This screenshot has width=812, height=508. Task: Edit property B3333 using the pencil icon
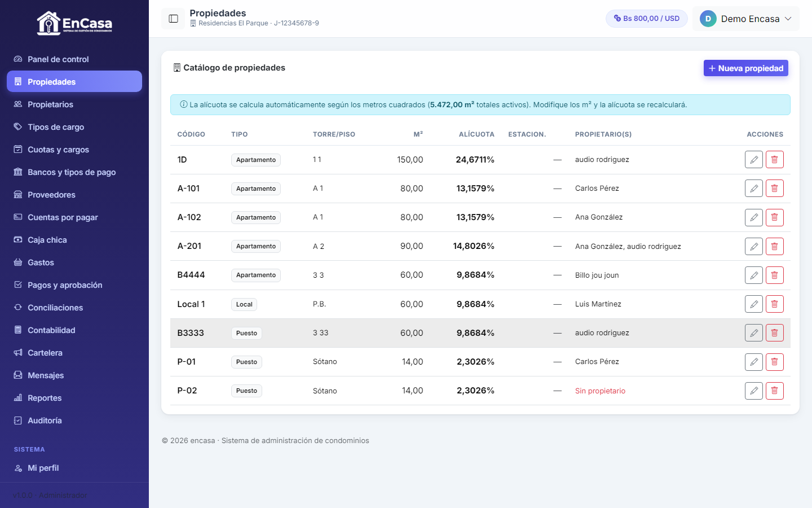coord(754,333)
